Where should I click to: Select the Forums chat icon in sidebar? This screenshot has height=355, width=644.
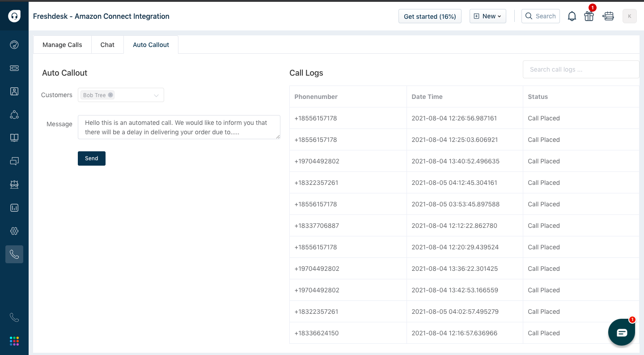[14, 161]
